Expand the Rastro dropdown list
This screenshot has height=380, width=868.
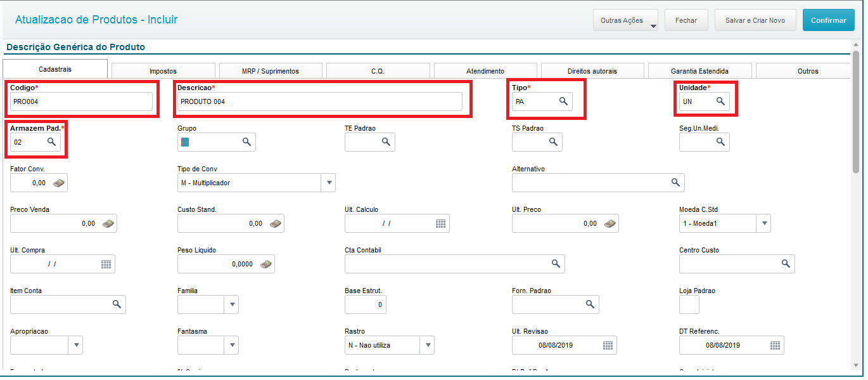(428, 345)
